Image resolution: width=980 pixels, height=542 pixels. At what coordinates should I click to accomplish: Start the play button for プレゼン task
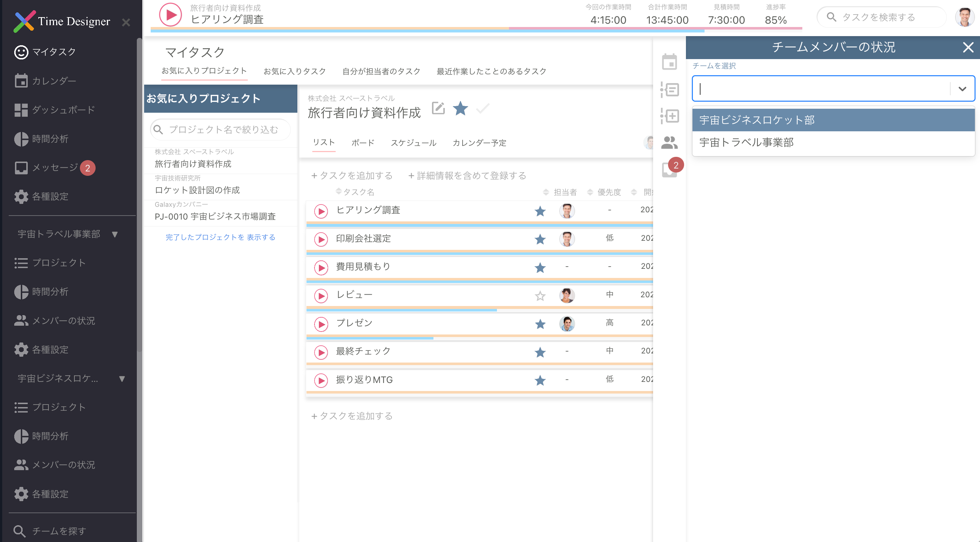(321, 324)
